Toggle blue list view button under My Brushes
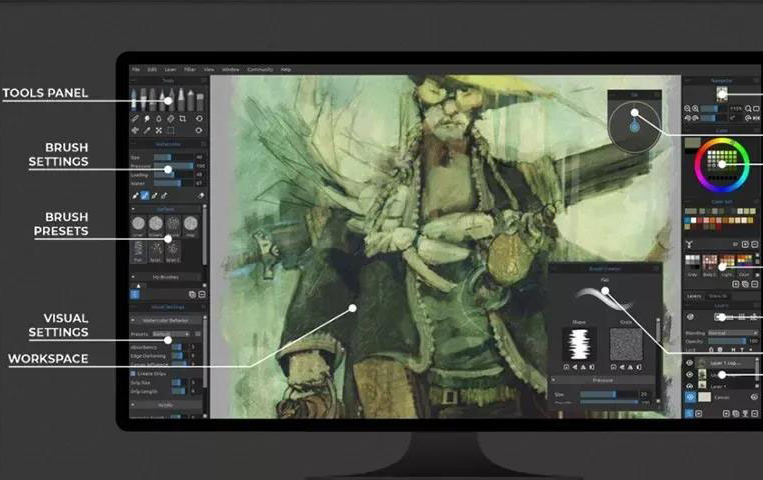Screen dimensions: 763x480 pos(135,295)
